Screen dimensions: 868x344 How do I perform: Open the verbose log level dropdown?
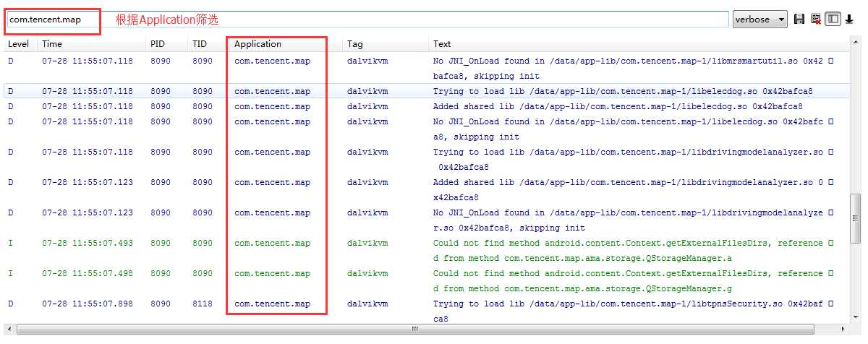[x=759, y=20]
